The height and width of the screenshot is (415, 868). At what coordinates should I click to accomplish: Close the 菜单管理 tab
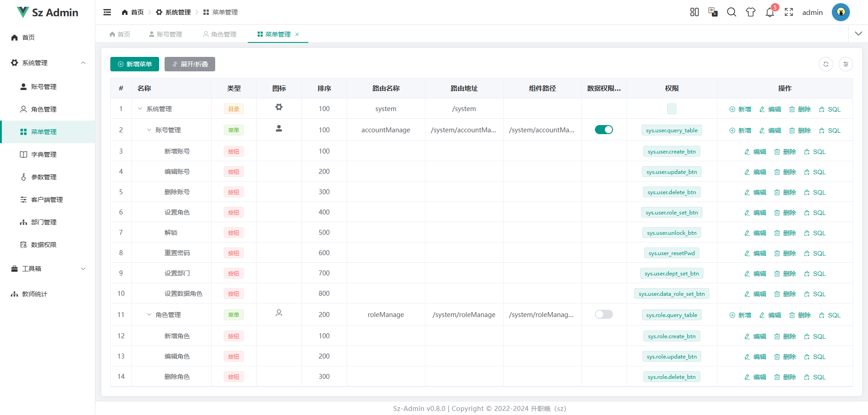[x=297, y=34]
